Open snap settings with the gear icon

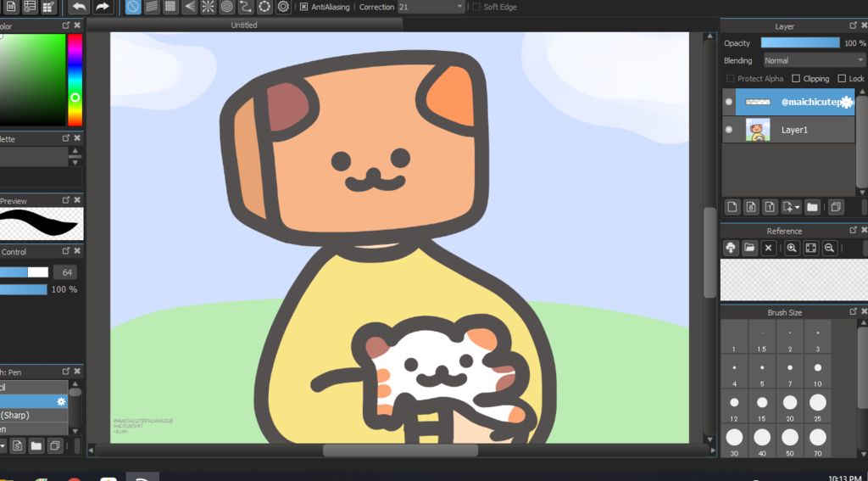click(283, 7)
